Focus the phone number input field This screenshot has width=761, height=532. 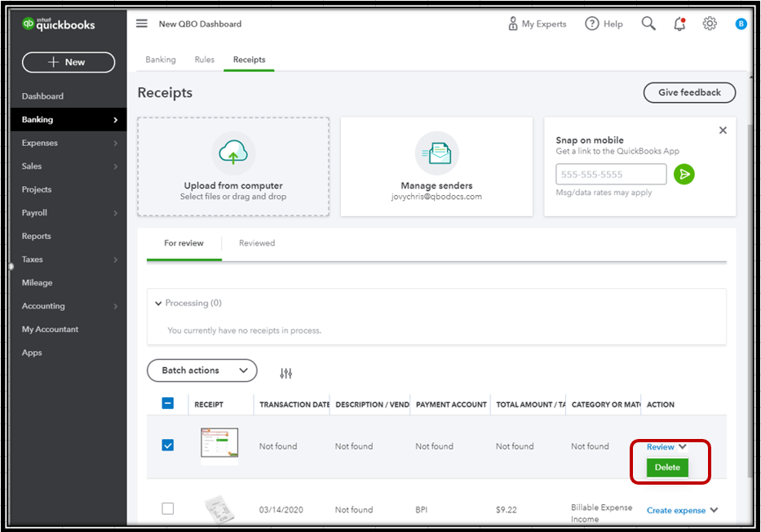(611, 175)
